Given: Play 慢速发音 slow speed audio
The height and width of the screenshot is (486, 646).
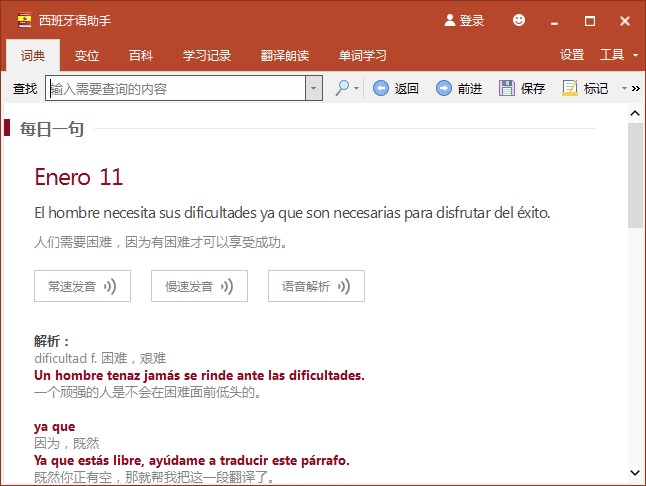Looking at the screenshot, I should point(199,286).
